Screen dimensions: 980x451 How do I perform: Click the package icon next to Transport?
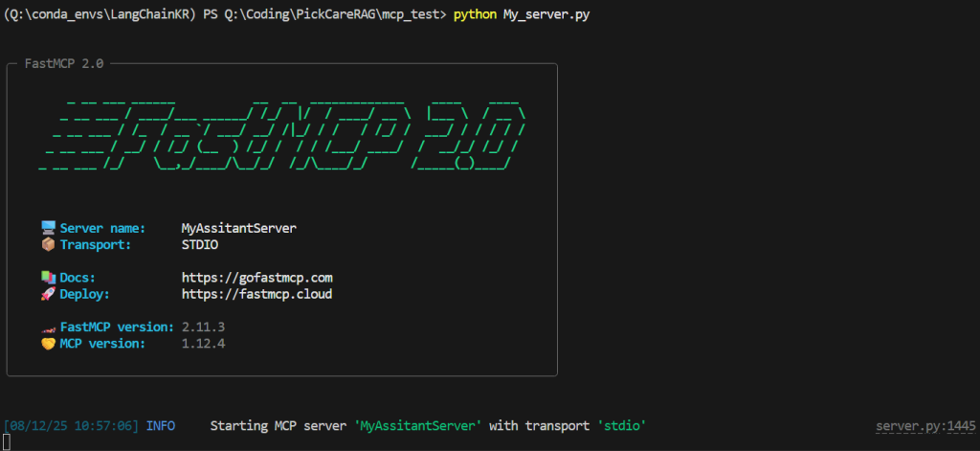pos(48,243)
